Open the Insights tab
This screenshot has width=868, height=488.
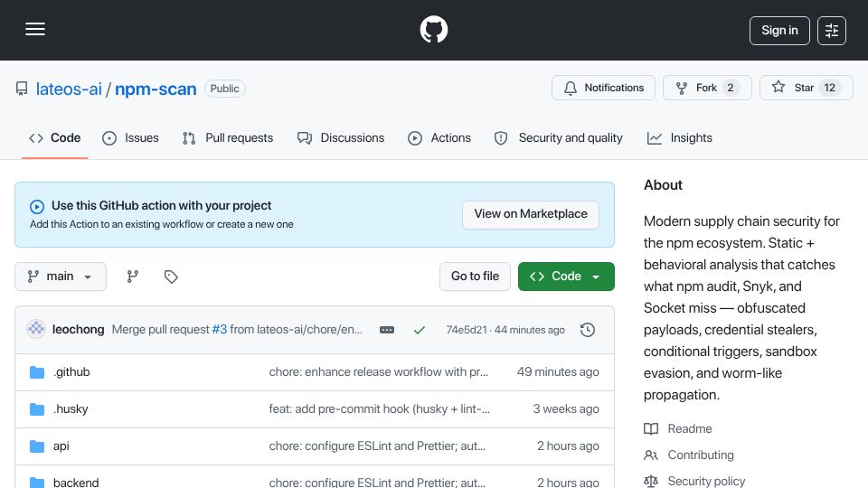(x=679, y=137)
